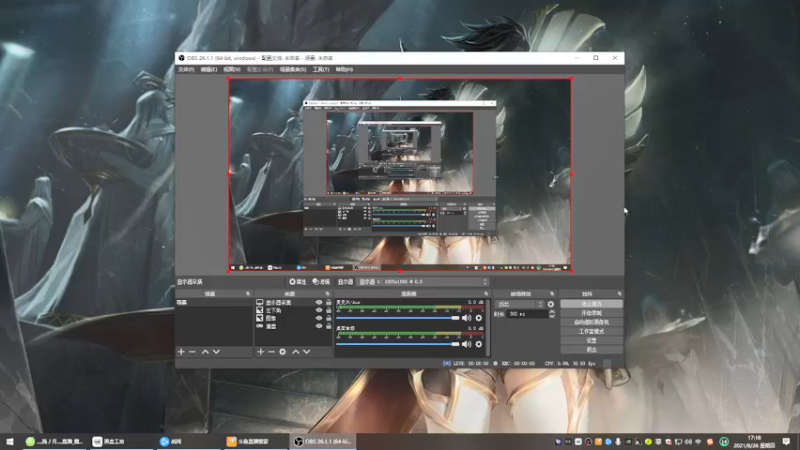Add a source with plus icon in 来源 dock

[261, 352]
